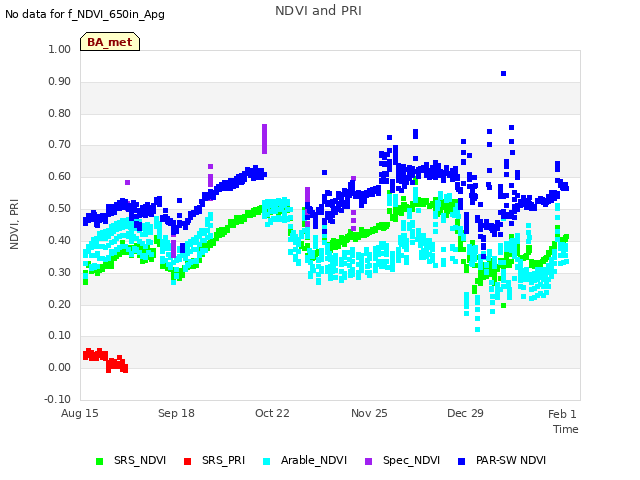Click the purple Spec_NDVI legend swatch
Screen dimensions: 640x480
[x=369, y=461]
